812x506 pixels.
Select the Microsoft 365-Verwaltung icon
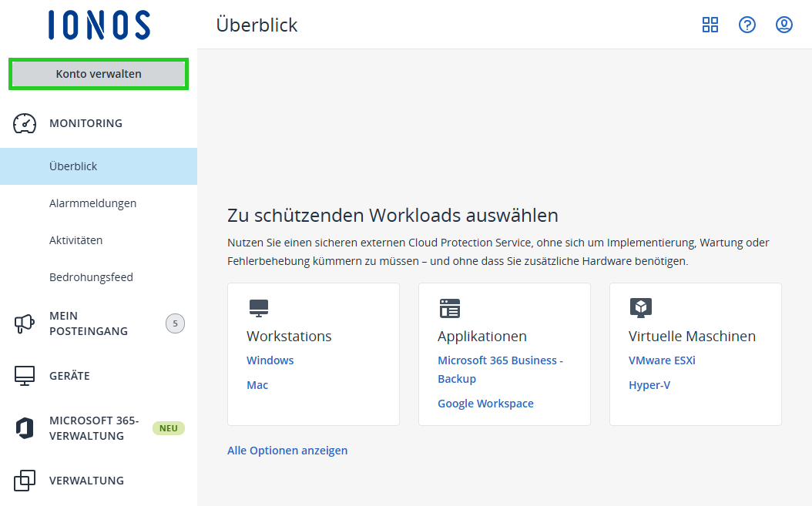click(24, 428)
